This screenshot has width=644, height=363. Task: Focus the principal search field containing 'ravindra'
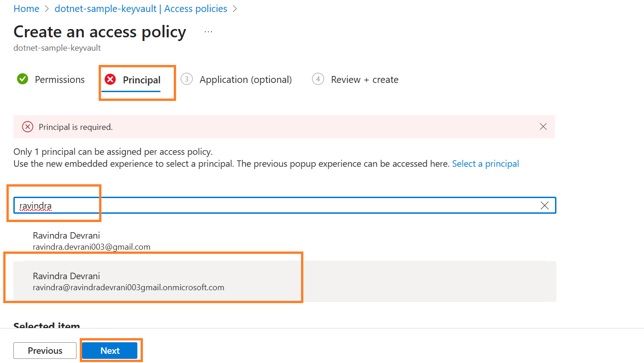(277, 205)
